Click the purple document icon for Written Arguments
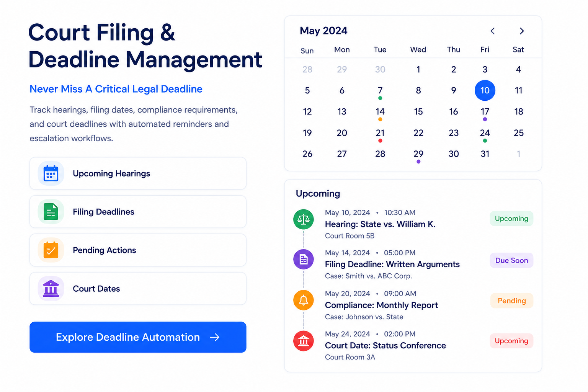 coord(304,260)
